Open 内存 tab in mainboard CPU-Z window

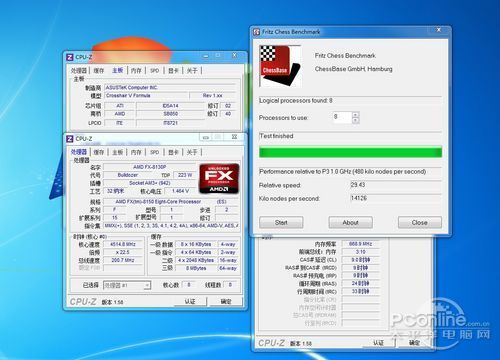pyautogui.click(x=136, y=71)
